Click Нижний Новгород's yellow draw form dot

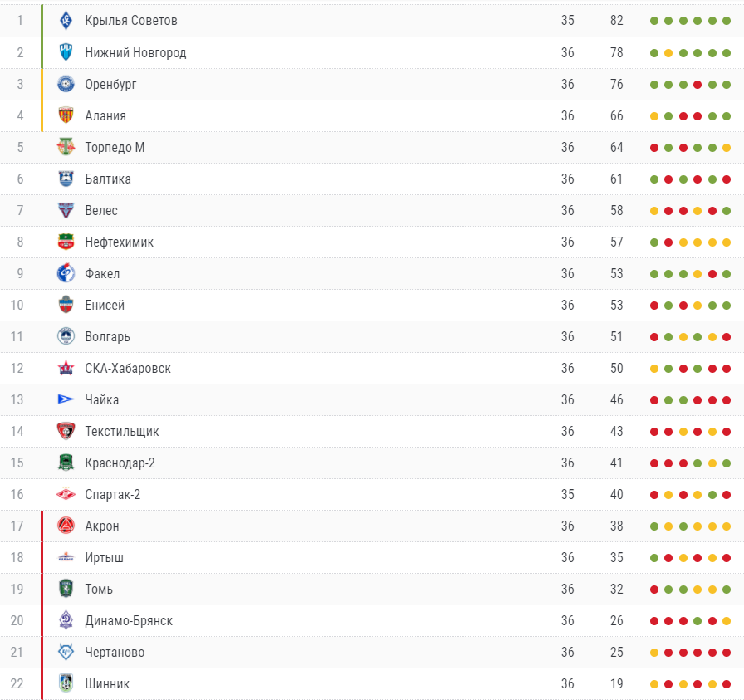pos(668,53)
